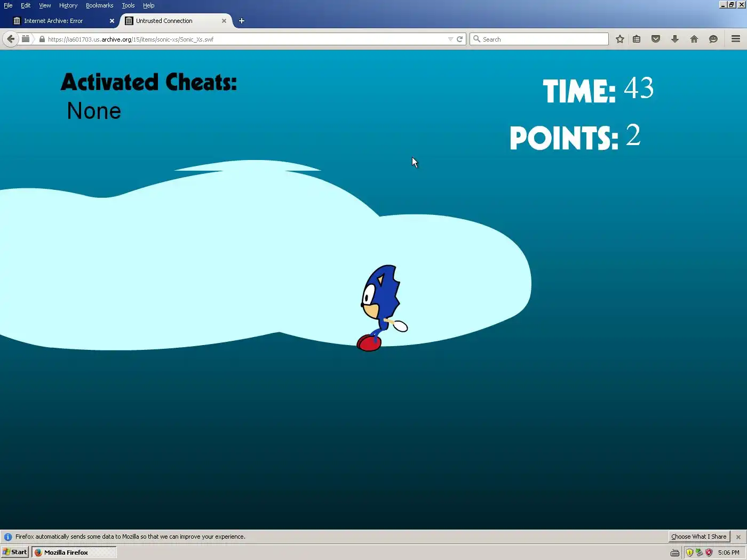Click the Choose What I Share button
The image size is (747, 560).
click(x=699, y=537)
